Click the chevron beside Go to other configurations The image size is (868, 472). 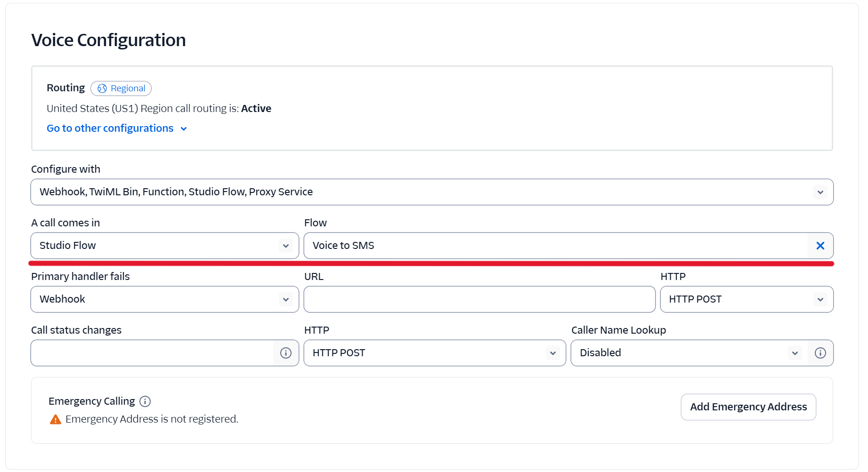[184, 129]
